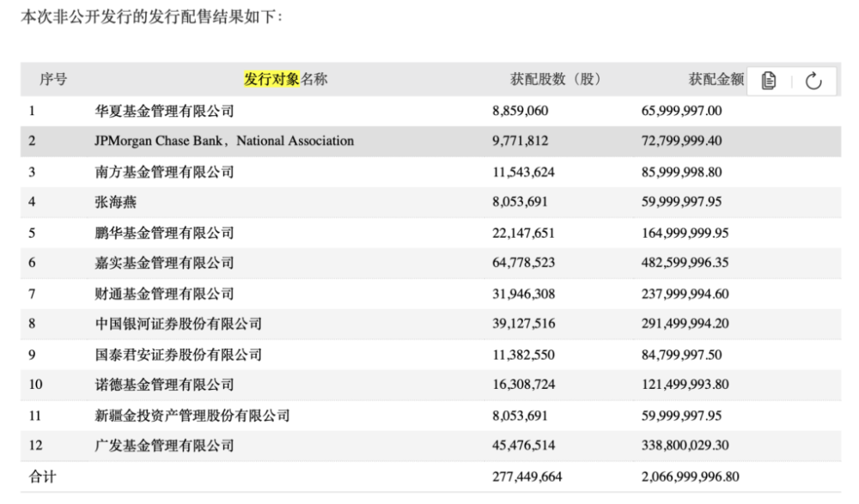
Task: Click shares value 11,382,550
Action: click(x=523, y=355)
